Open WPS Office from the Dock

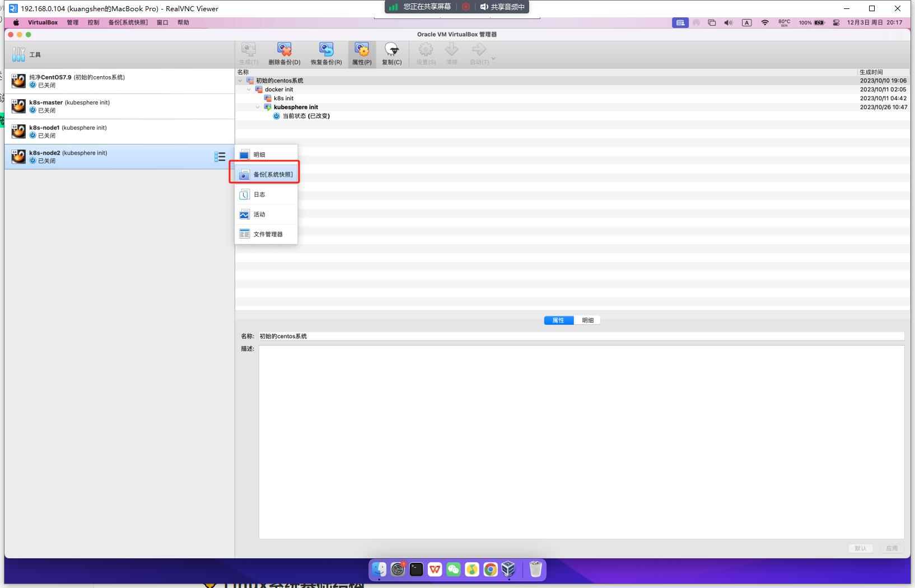pos(435,570)
